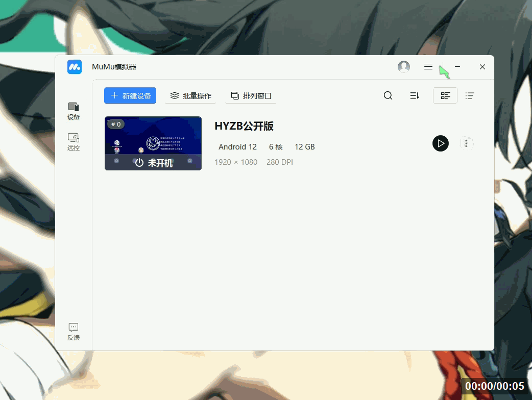532x400 pixels.
Task: Open the device search icon
Action: tap(388, 95)
